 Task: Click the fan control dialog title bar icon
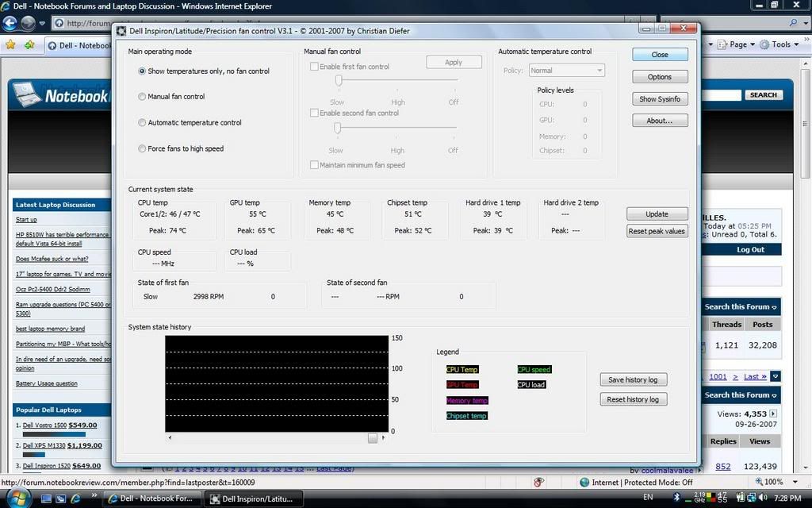(121, 31)
